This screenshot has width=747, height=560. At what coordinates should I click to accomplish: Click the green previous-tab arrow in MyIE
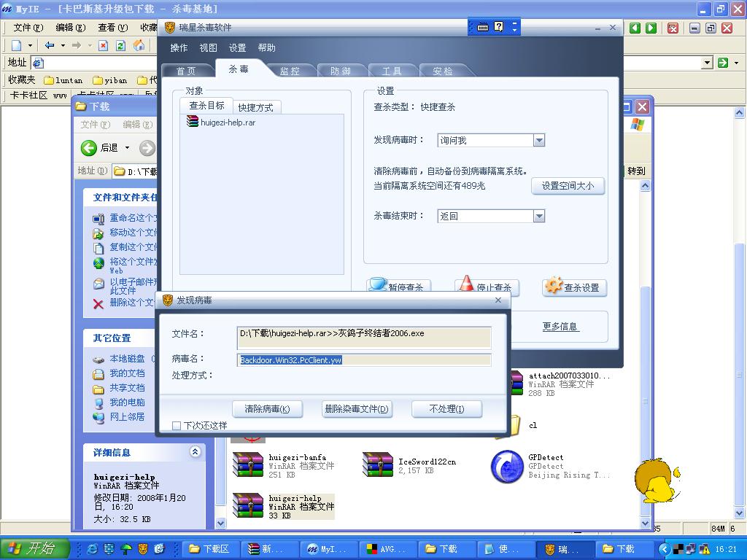635,28
